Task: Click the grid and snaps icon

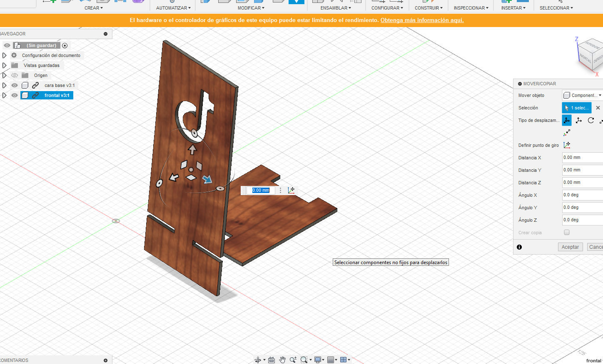Action: (x=331, y=360)
